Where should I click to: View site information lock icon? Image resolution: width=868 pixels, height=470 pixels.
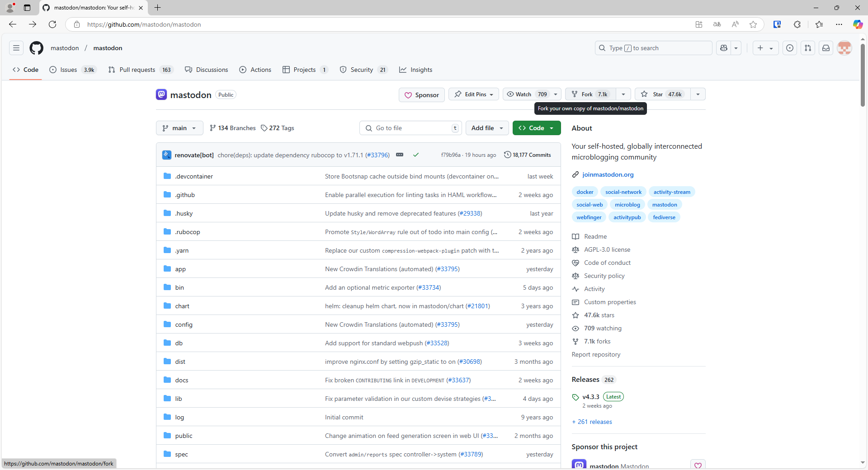point(77,24)
